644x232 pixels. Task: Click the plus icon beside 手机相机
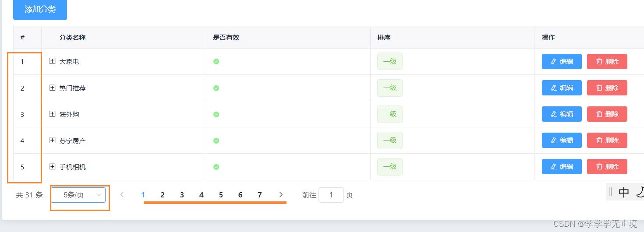point(53,167)
